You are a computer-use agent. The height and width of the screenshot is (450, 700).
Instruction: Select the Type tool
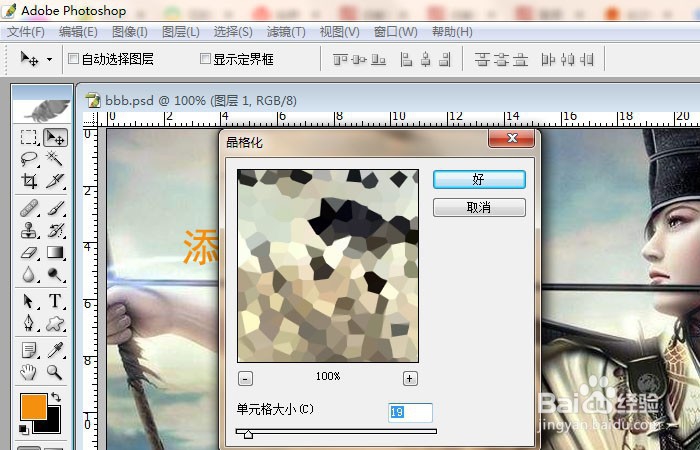coord(55,301)
